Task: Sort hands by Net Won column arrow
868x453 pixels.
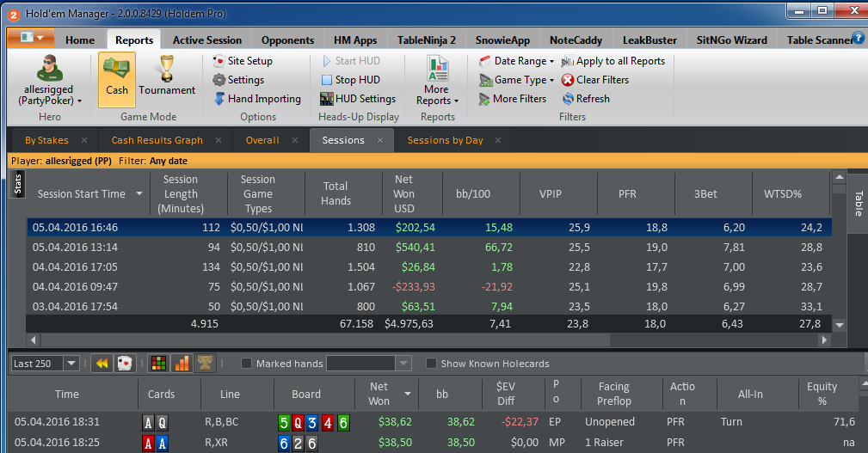Action: point(408,394)
